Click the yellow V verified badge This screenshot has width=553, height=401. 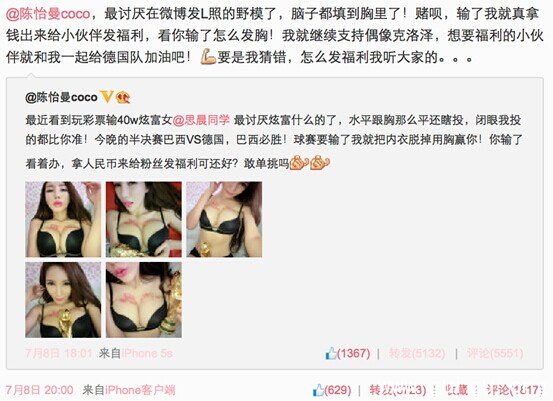[107, 96]
